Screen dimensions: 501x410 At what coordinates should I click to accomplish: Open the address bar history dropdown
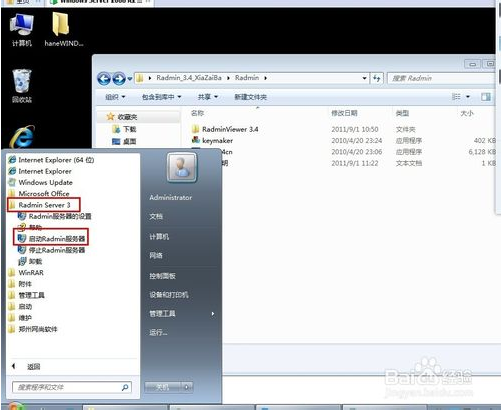tap(364, 78)
